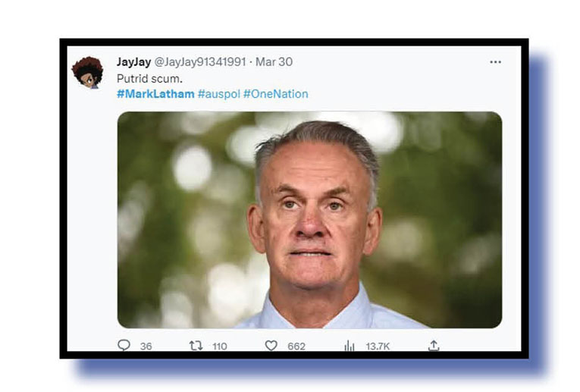
Task: Click the 110 retweets count
Action: pos(220,347)
